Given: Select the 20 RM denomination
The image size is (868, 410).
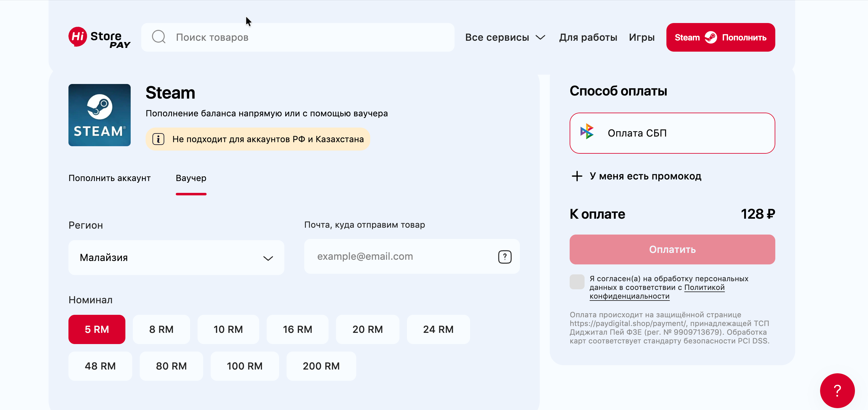Looking at the screenshot, I should (x=368, y=329).
